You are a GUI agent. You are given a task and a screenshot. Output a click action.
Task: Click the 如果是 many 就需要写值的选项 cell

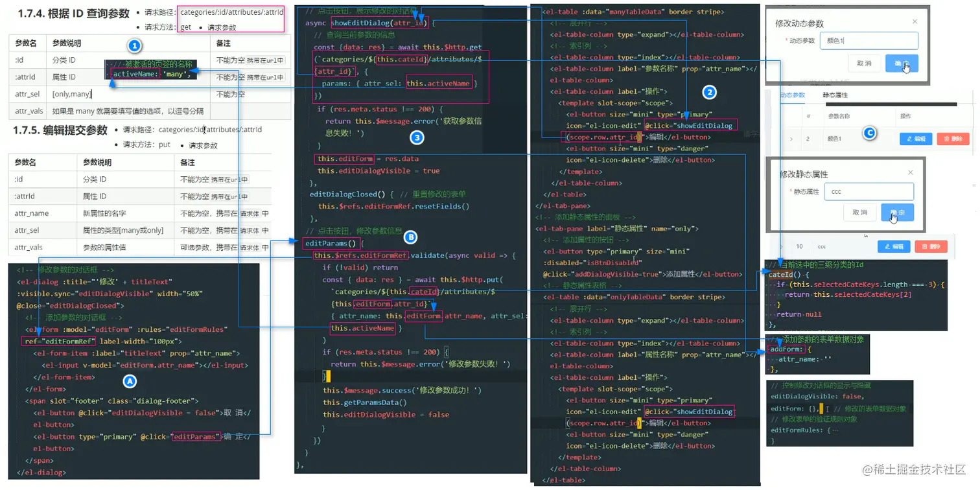coord(128,111)
